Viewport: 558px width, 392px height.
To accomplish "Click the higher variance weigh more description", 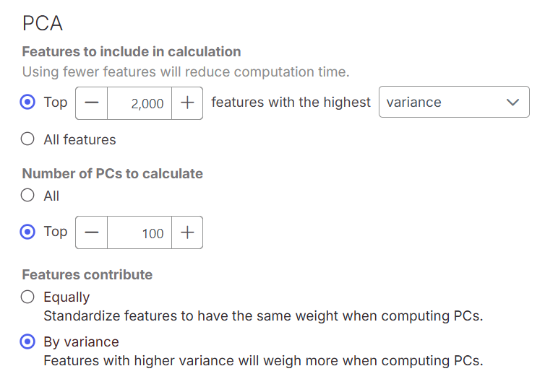I will tap(262, 360).
